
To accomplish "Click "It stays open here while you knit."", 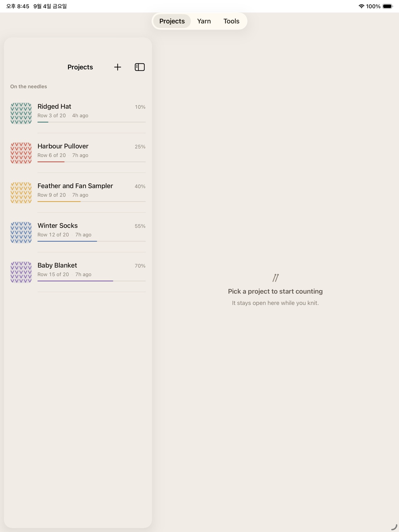I will pos(275,303).
